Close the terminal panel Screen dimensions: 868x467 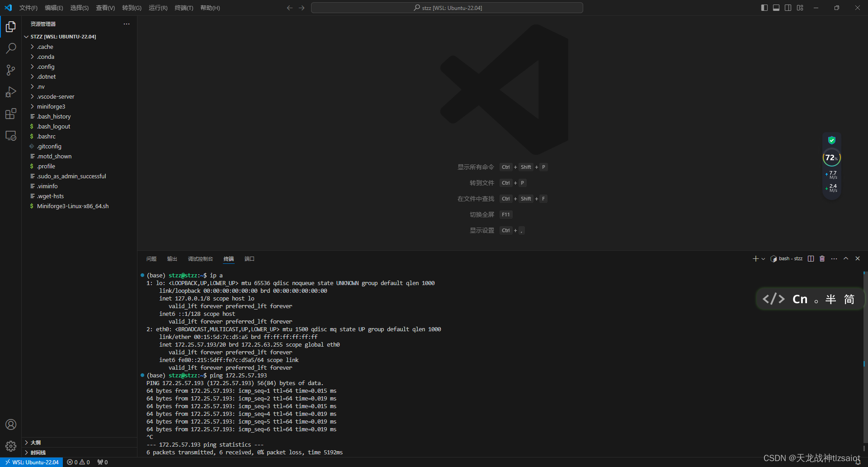click(858, 259)
